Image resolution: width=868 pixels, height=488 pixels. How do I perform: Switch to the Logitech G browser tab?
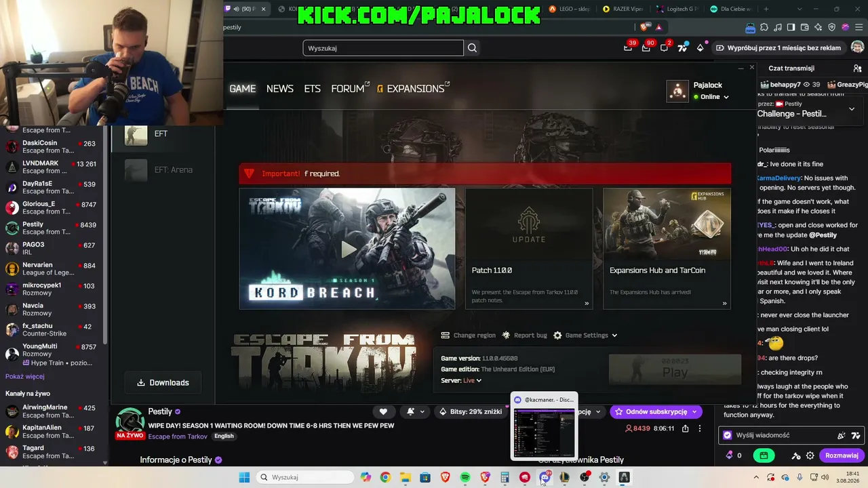click(677, 9)
